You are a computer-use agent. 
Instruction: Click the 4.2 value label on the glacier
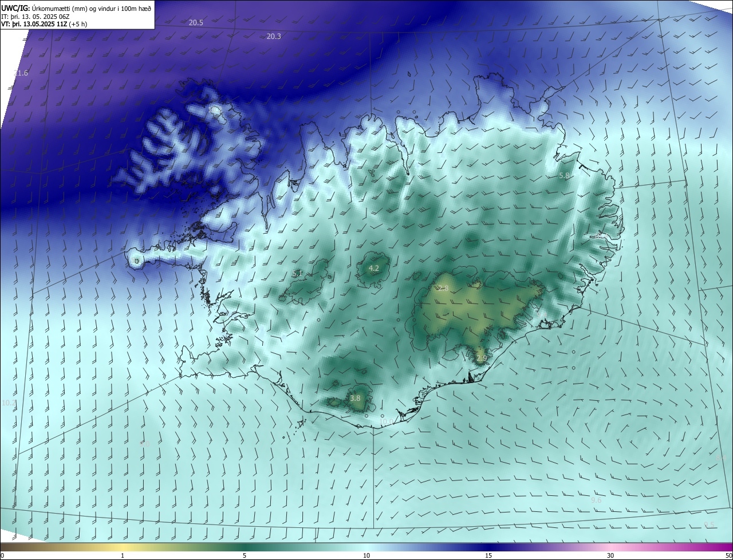[x=374, y=269]
